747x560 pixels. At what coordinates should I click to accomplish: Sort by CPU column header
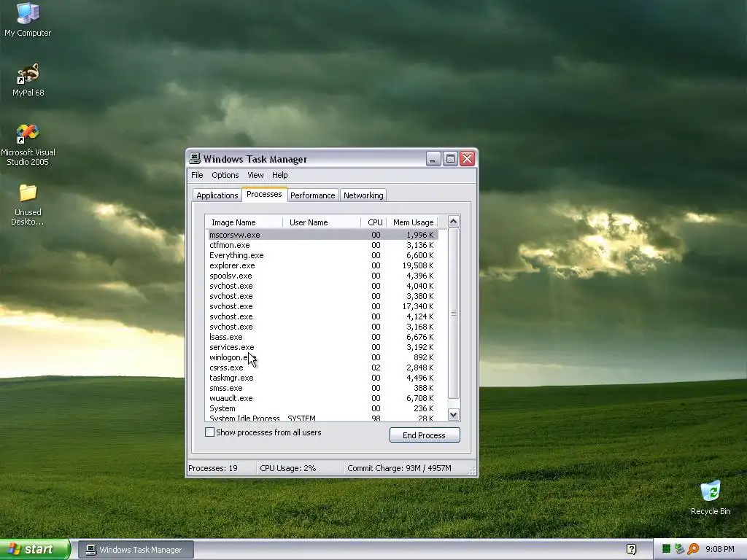[x=374, y=222]
